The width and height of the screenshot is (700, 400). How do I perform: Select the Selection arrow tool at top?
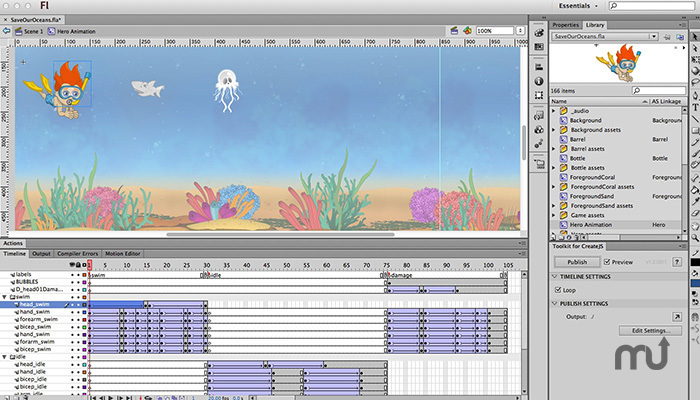[695, 34]
